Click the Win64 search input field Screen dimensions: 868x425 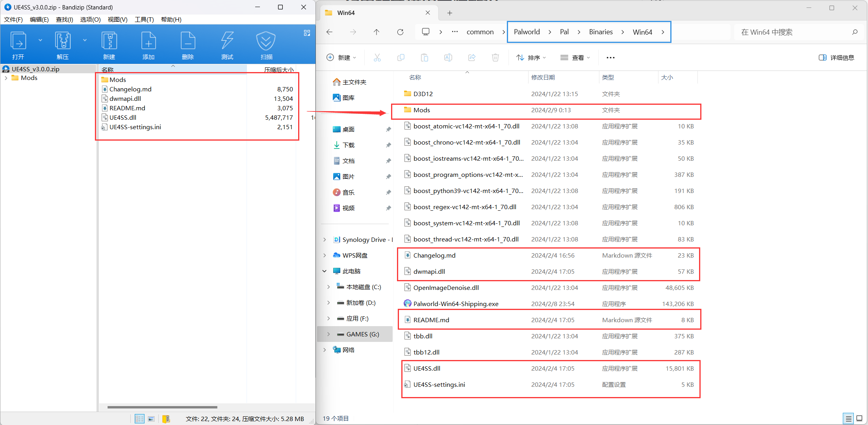(792, 32)
